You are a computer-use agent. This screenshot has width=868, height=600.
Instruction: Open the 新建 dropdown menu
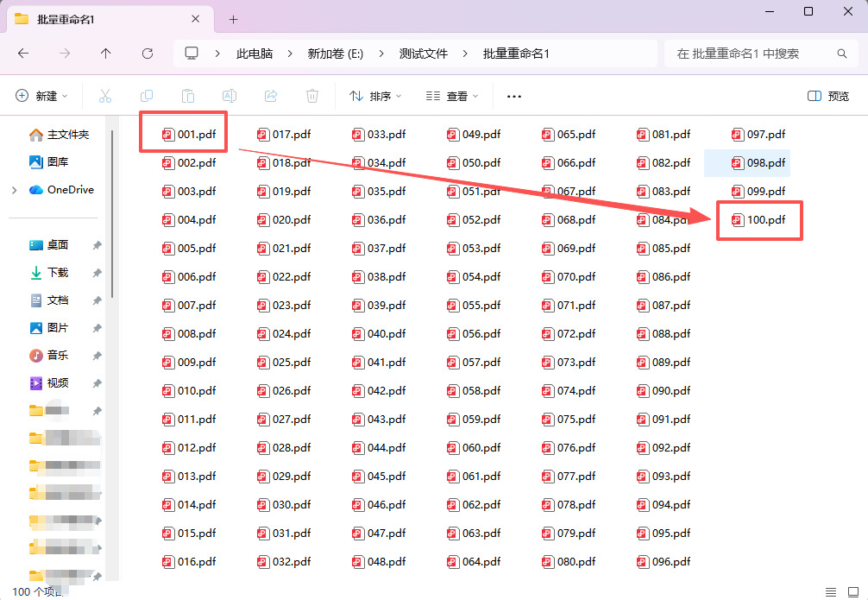click(41, 96)
